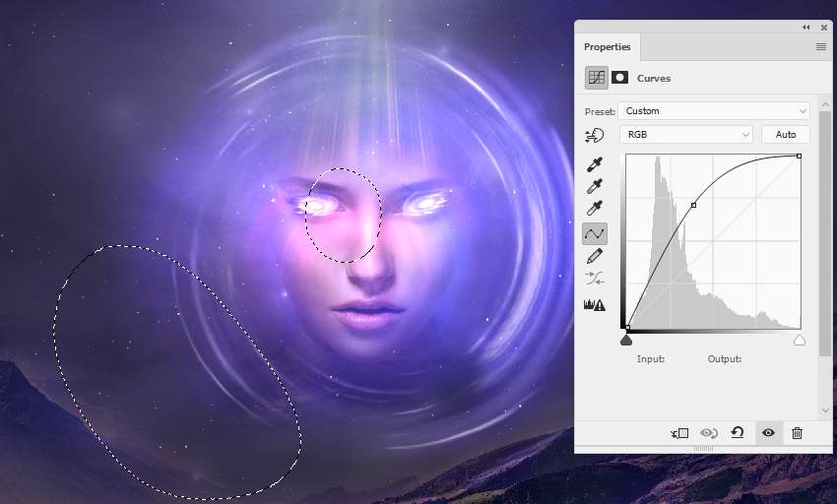Reset curves to adjustment defaults
This screenshot has height=504, width=837.
(738, 433)
